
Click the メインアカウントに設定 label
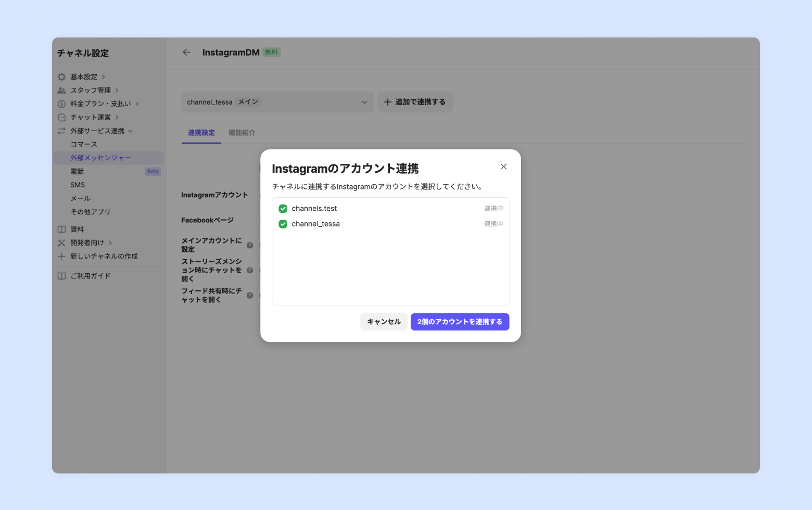211,245
